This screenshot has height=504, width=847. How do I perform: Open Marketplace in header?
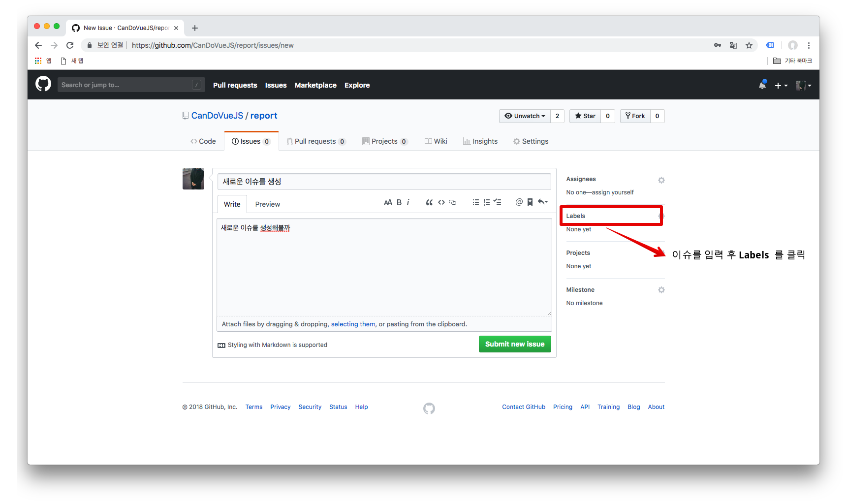pyautogui.click(x=315, y=85)
